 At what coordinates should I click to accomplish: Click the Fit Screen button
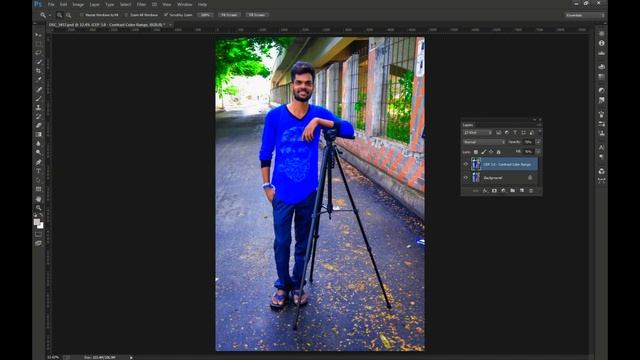pos(229,15)
